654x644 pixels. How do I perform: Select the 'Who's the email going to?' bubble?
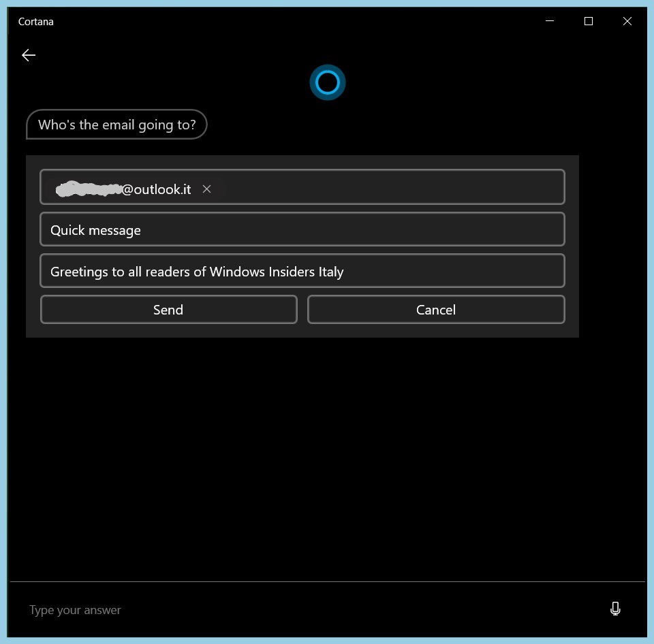[x=116, y=124]
